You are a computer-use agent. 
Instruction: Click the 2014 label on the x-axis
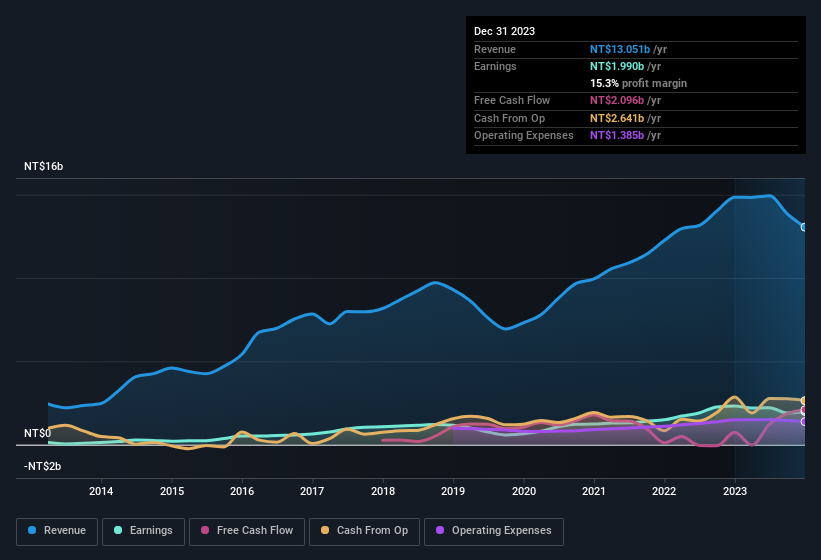point(101,491)
